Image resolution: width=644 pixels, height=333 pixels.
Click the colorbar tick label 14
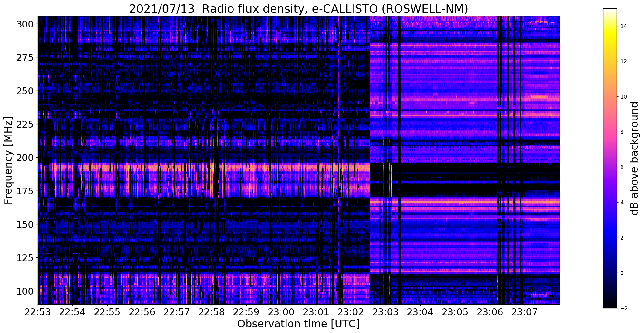coord(624,26)
